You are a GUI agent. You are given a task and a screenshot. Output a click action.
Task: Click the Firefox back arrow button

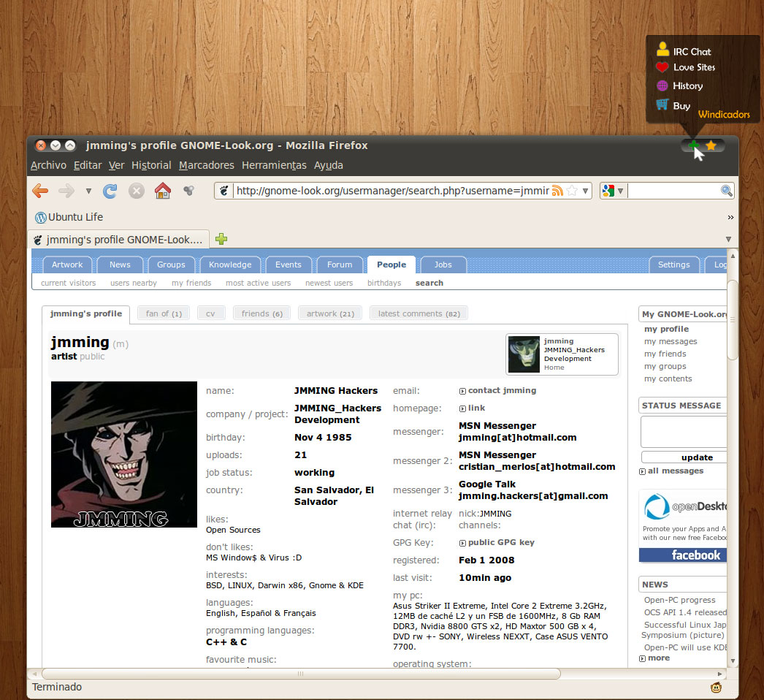click(x=40, y=191)
